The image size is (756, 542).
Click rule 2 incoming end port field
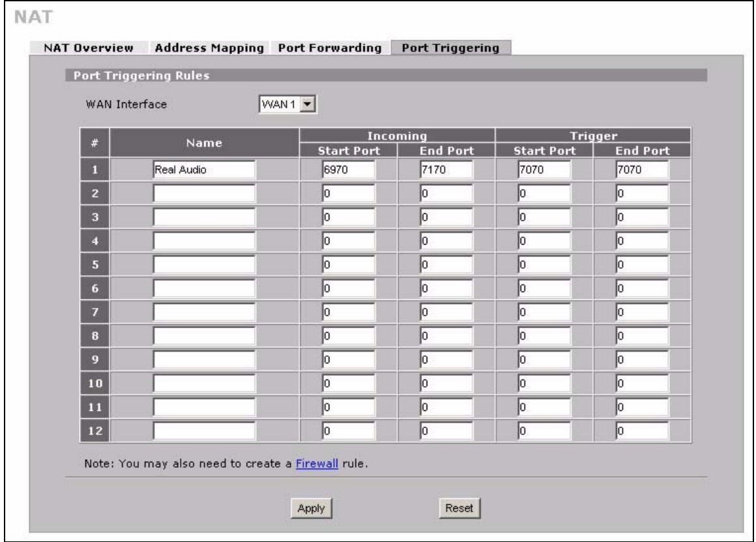(x=446, y=193)
